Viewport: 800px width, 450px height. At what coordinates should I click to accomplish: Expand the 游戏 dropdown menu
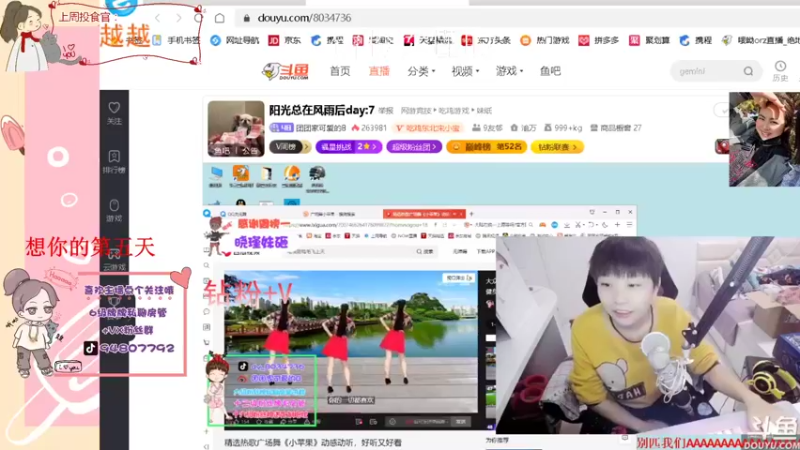tap(509, 71)
